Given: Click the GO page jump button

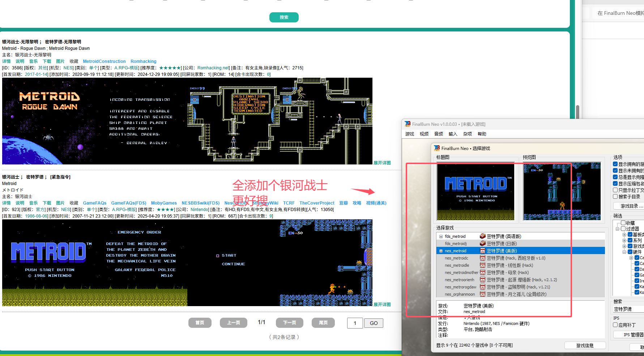Looking at the screenshot, I should [x=374, y=323].
